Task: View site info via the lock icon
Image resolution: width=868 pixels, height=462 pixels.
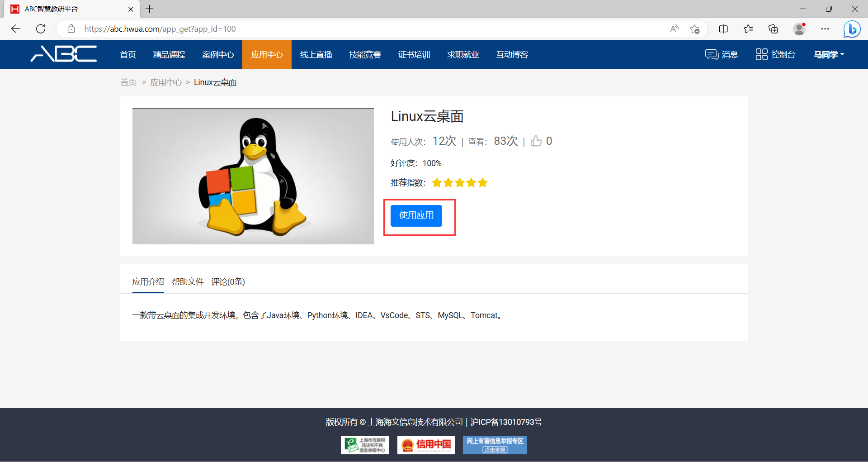Action: 71,29
